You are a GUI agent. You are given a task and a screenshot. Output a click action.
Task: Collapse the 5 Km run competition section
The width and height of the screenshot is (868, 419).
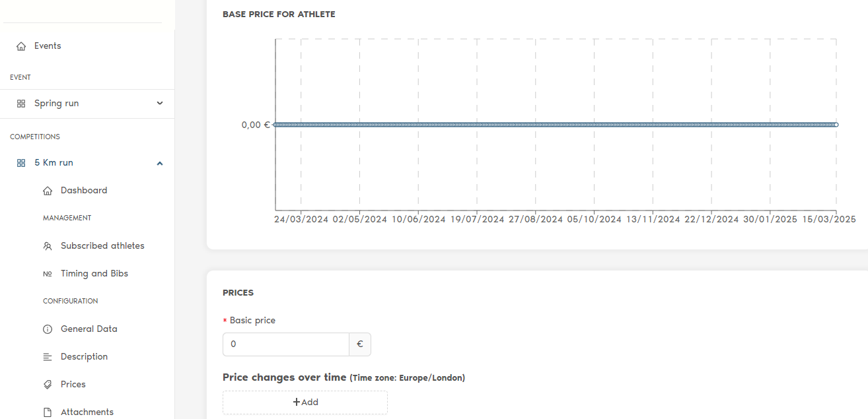tap(160, 163)
